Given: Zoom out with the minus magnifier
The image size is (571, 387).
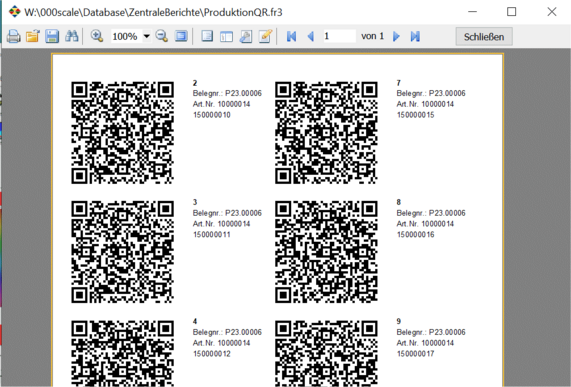Looking at the screenshot, I should [162, 36].
